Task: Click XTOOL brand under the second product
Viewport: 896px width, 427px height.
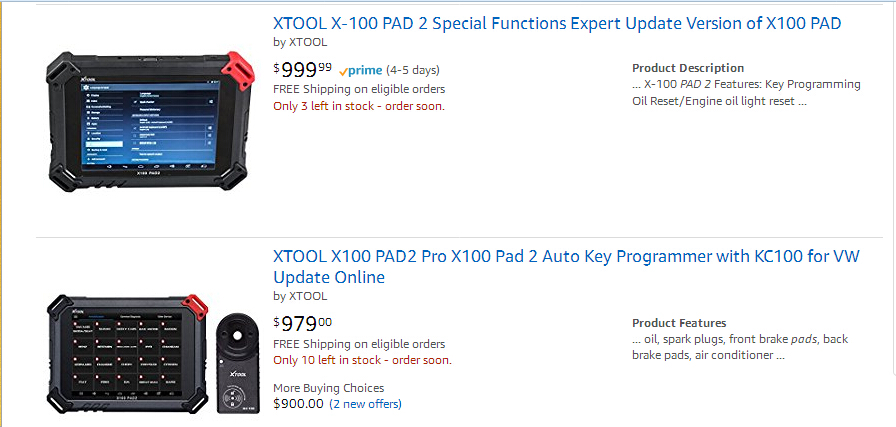Action: tap(307, 296)
